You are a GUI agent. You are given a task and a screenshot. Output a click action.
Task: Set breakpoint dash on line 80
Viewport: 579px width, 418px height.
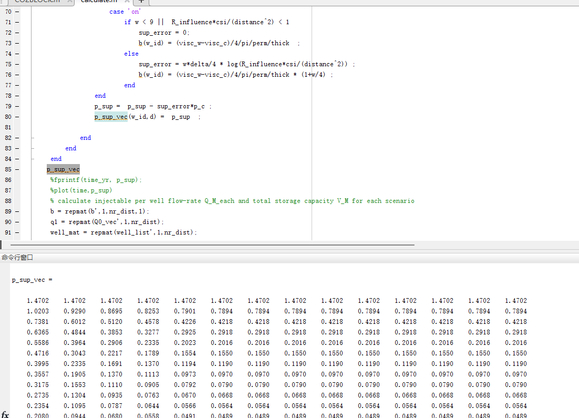(x=17, y=117)
